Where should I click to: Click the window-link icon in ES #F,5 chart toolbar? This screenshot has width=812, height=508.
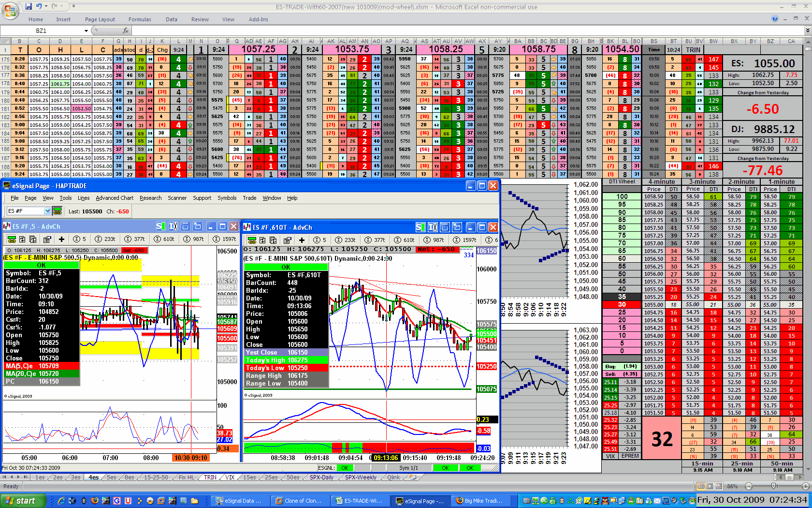point(12,239)
